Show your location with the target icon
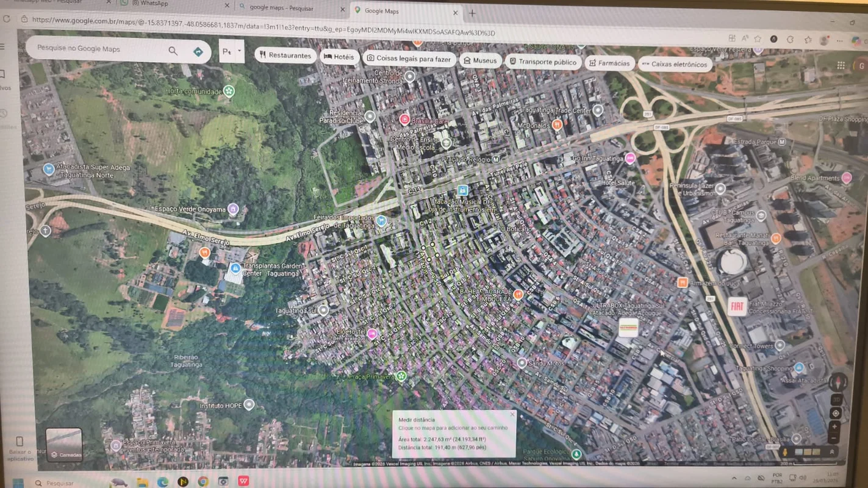This screenshot has width=868, height=488. click(836, 413)
